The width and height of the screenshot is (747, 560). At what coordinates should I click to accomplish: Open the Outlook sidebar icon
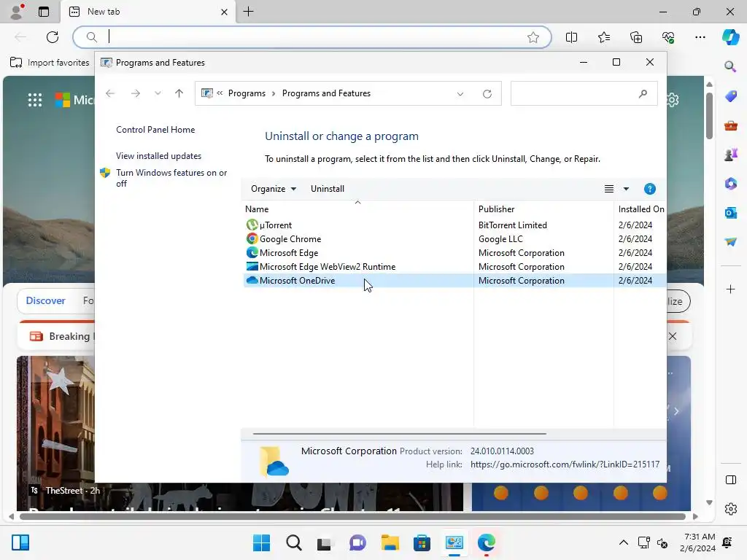pos(730,213)
